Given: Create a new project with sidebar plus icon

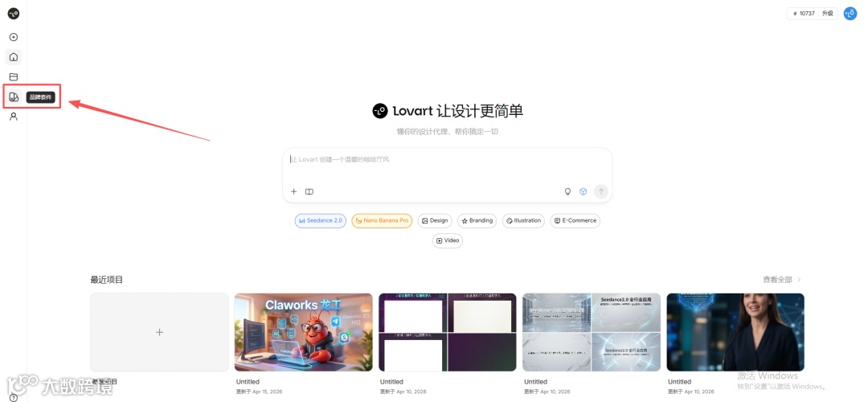Looking at the screenshot, I should 14,37.
